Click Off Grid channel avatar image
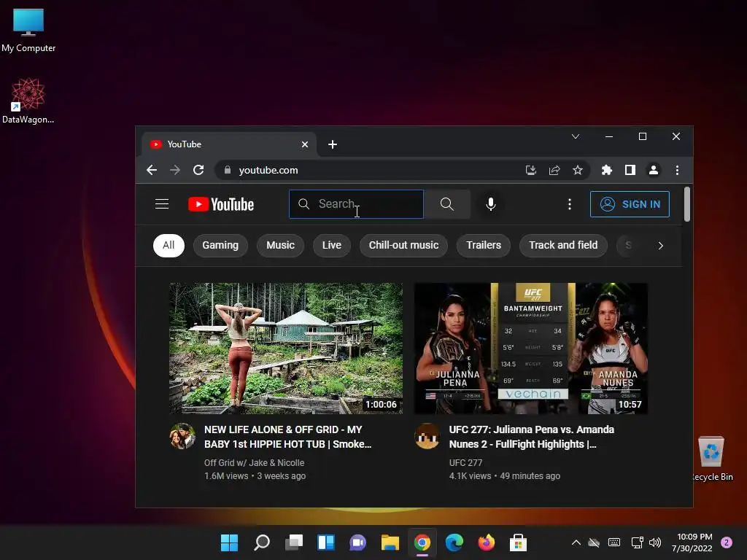The width and height of the screenshot is (747, 560). click(182, 436)
